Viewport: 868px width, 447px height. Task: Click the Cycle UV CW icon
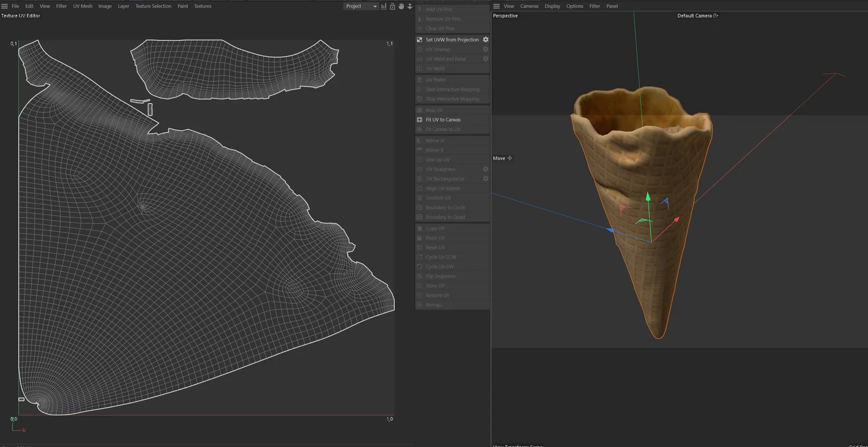(x=419, y=266)
